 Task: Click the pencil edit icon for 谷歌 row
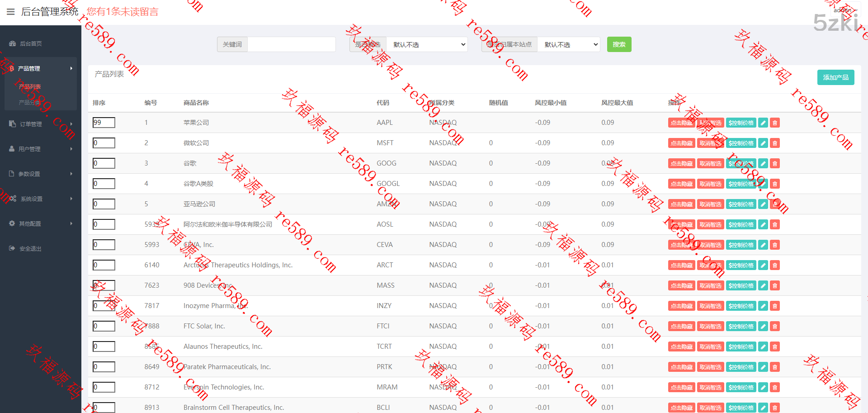click(x=763, y=164)
